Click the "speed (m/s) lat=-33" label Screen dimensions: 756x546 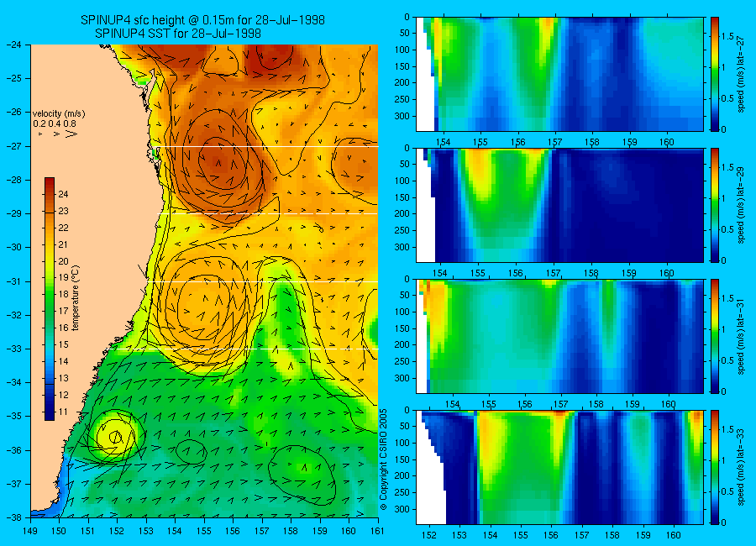click(742, 467)
